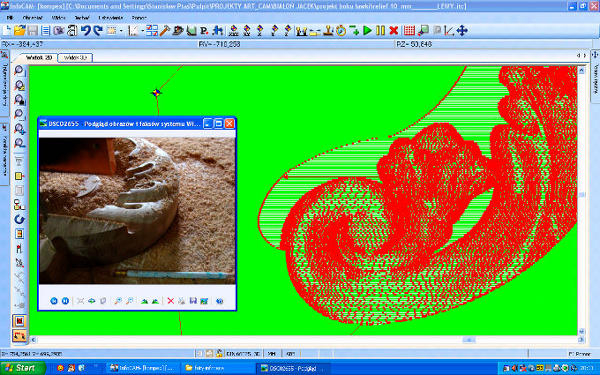The height and width of the screenshot is (375, 600).
Task: Switch to DSC02655 Podgląd taskbar button
Action: 293,368
